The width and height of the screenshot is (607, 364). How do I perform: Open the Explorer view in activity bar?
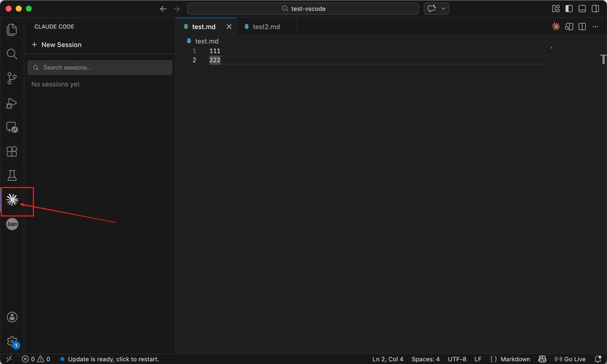point(12,30)
